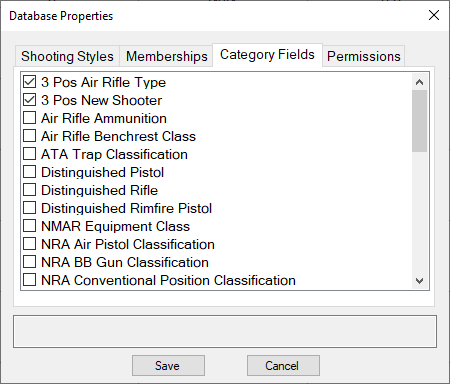Click the list's scroll up arrow
This screenshot has height=384, width=450.
click(420, 82)
